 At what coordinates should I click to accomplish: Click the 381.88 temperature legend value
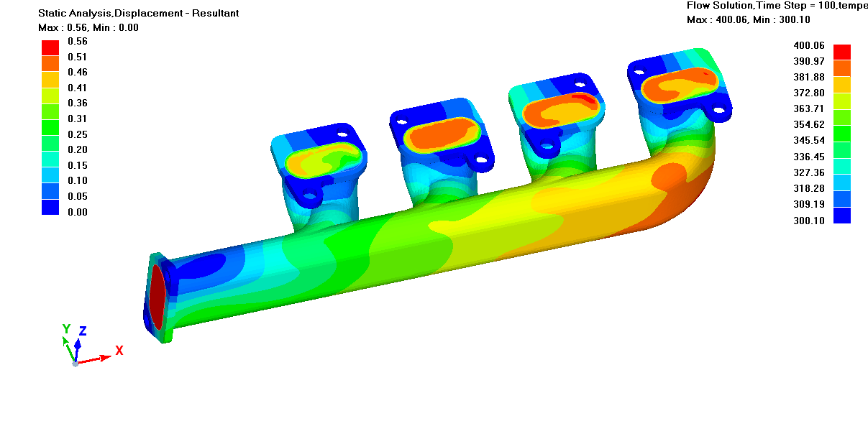click(809, 77)
